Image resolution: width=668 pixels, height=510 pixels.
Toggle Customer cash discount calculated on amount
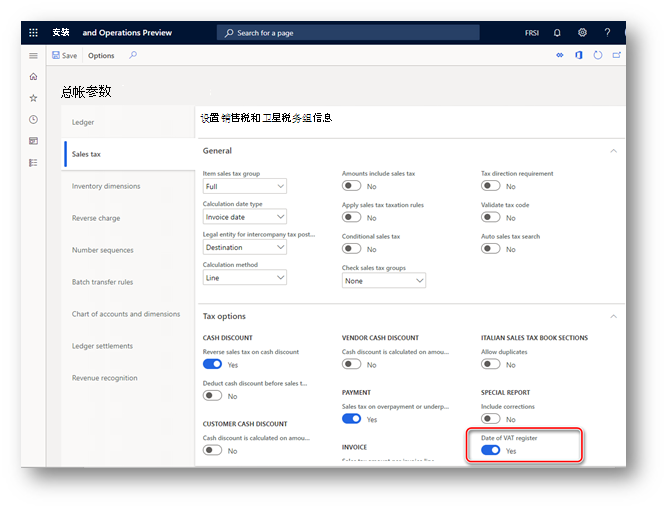[x=212, y=450]
